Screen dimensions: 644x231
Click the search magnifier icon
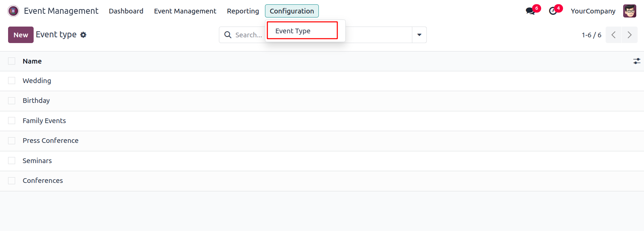pos(228,35)
